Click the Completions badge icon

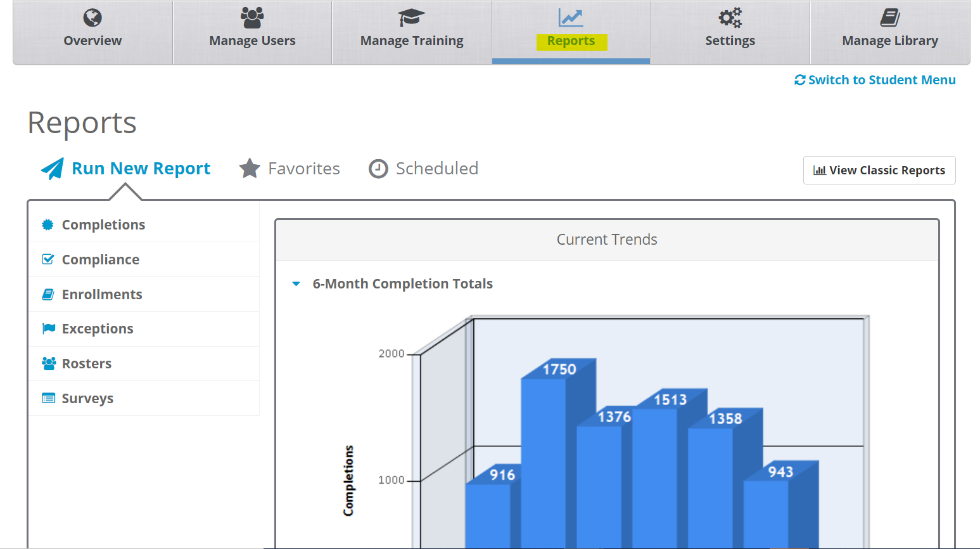click(x=48, y=224)
